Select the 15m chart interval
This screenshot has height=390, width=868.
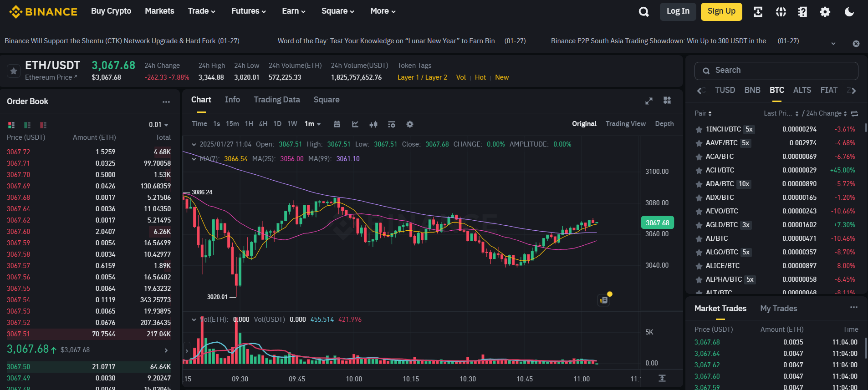(232, 124)
